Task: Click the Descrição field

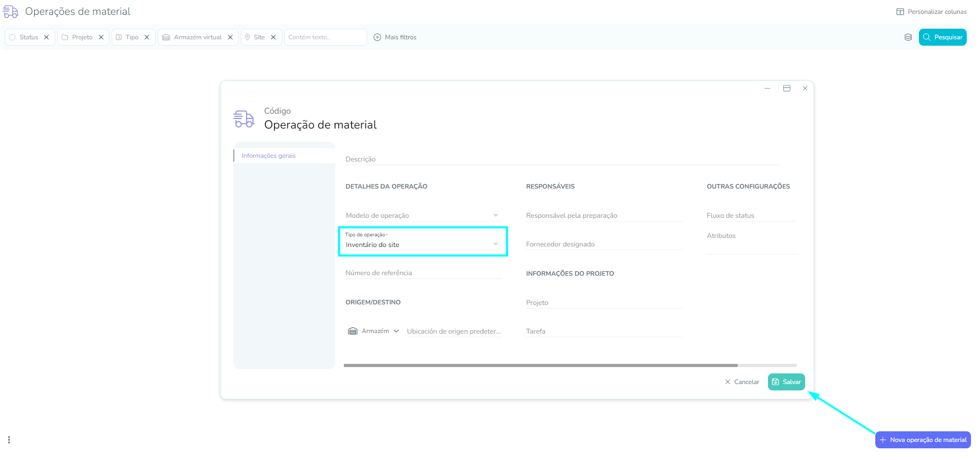Action: tap(562, 159)
